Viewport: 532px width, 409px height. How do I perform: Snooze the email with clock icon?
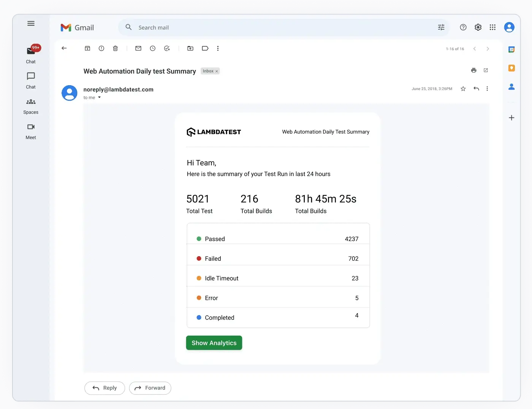tap(153, 48)
